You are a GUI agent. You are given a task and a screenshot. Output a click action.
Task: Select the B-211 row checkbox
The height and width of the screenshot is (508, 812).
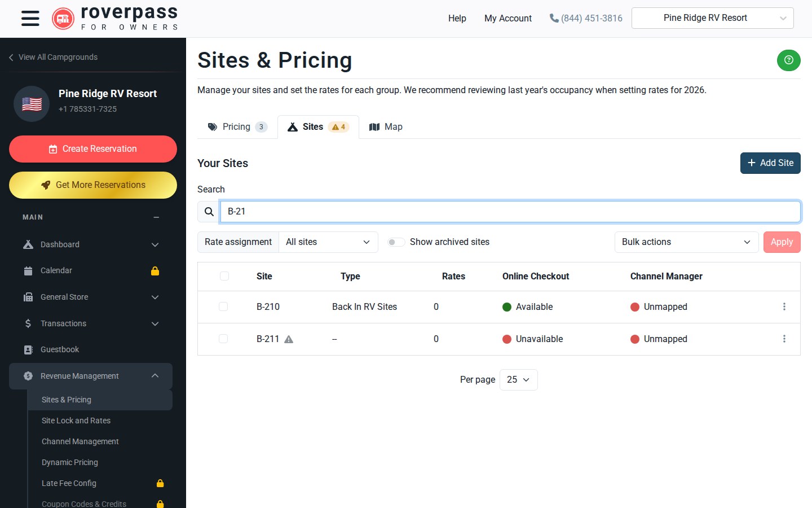click(223, 339)
